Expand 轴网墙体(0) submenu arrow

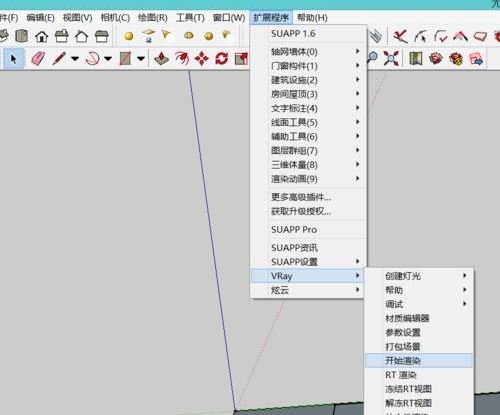(357, 51)
